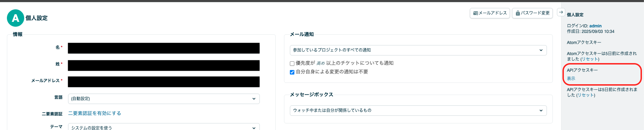Open the メッセージボックス dropdown

coord(418,111)
